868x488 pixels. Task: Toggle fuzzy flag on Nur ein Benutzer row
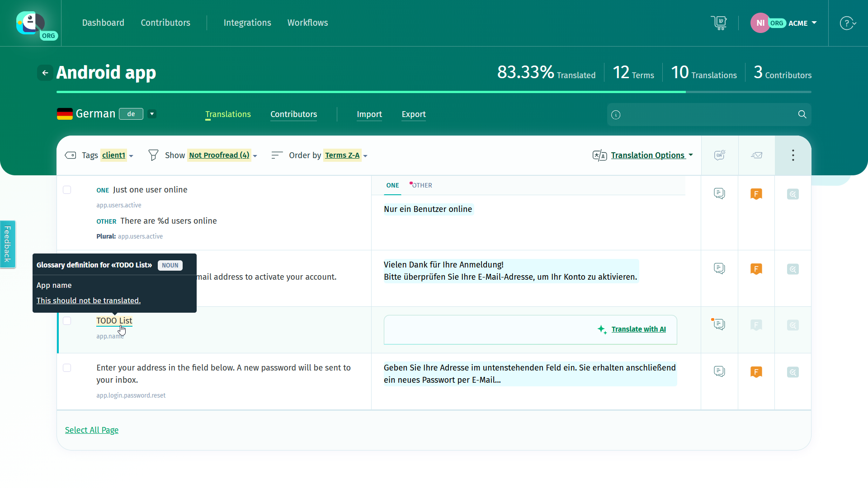coord(756,194)
